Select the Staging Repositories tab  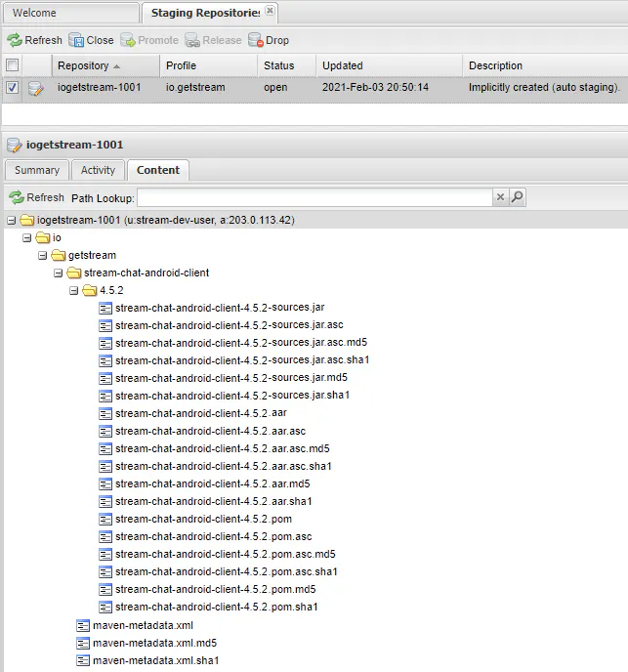click(x=205, y=13)
